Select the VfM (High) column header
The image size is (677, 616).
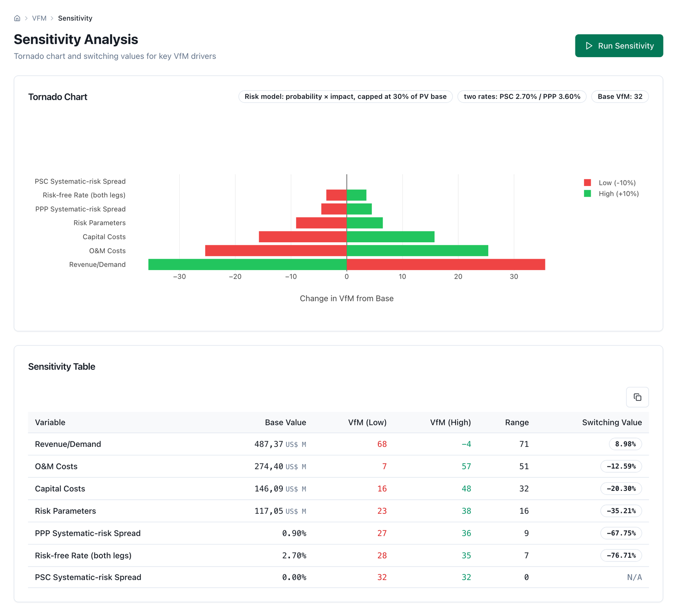click(451, 422)
